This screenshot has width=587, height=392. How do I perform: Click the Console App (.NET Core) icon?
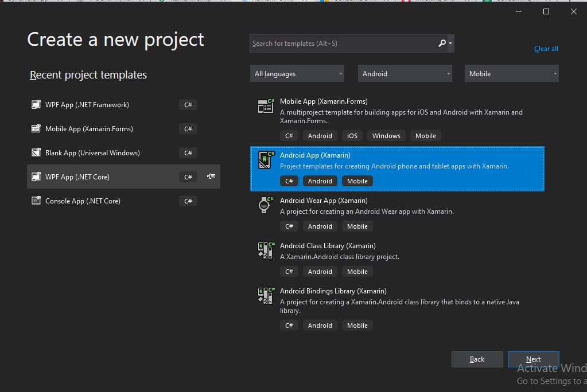tap(36, 201)
